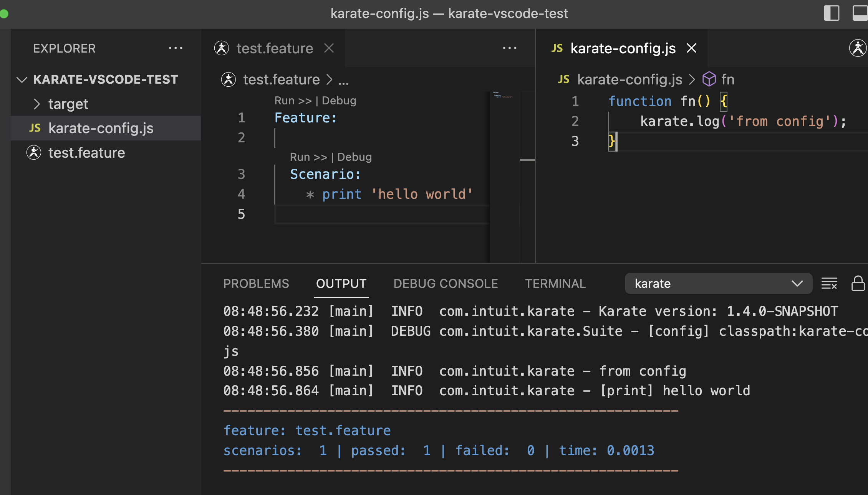Open the karate output channel dropdown
Screen dimensions: 868x495
[x=718, y=284]
